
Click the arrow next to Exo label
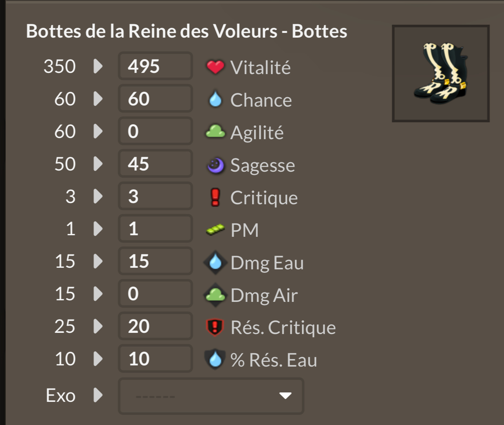tap(98, 395)
